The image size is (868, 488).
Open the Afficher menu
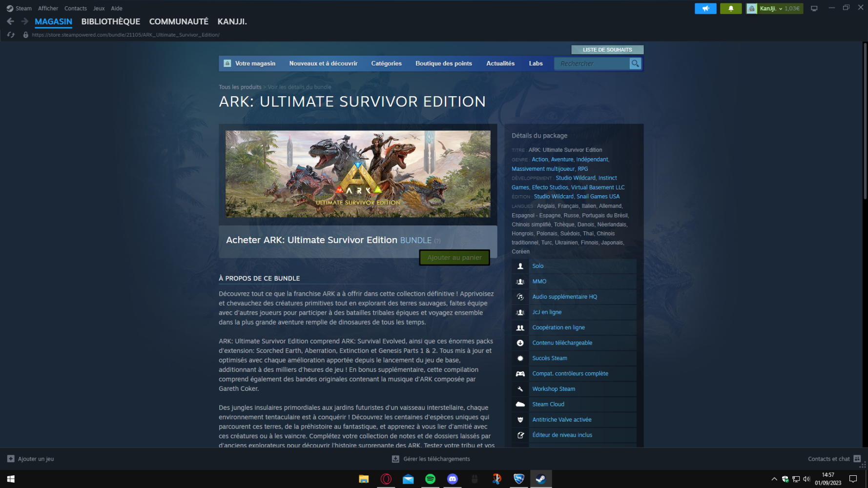[x=48, y=8]
